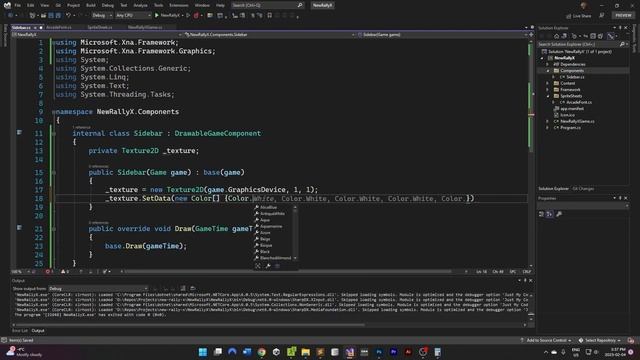Collapse the SpriteSheets folder in Solution Explorer
The height and width of the screenshot is (360, 640).
point(548,96)
